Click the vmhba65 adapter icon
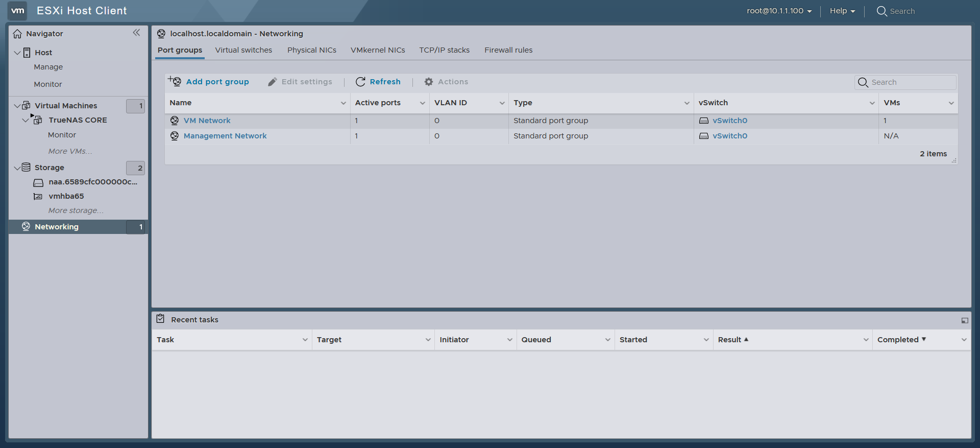The width and height of the screenshot is (980, 448). [x=38, y=196]
